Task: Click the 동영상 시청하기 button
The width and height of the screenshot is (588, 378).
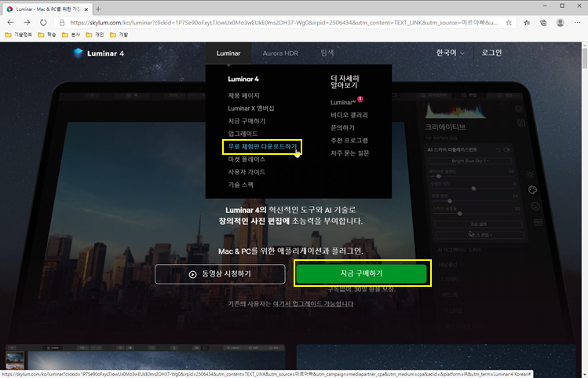Action: click(220, 274)
